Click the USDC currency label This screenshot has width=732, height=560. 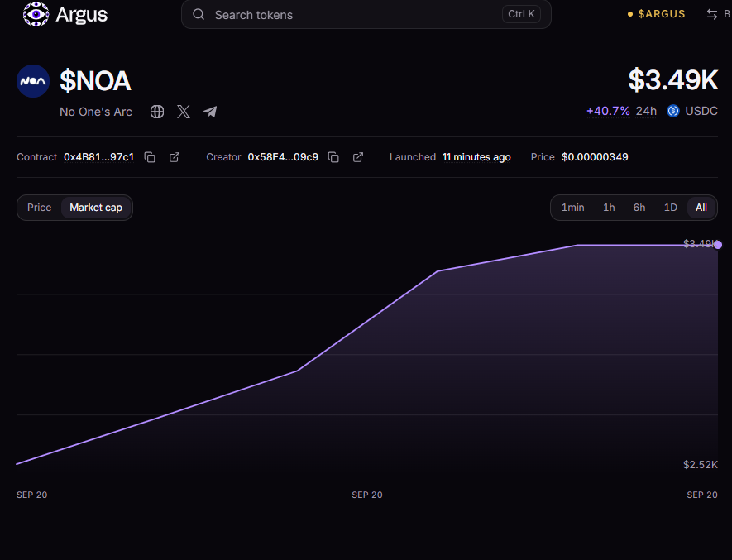pos(701,111)
